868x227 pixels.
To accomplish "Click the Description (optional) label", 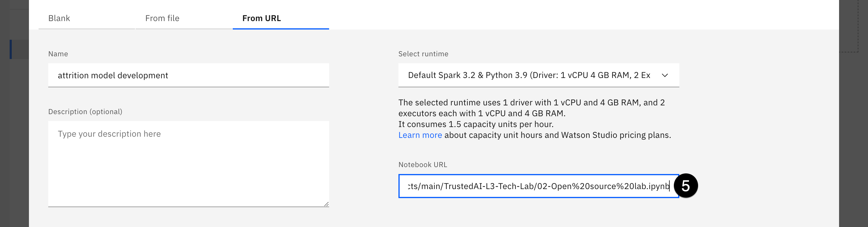I will coord(85,111).
